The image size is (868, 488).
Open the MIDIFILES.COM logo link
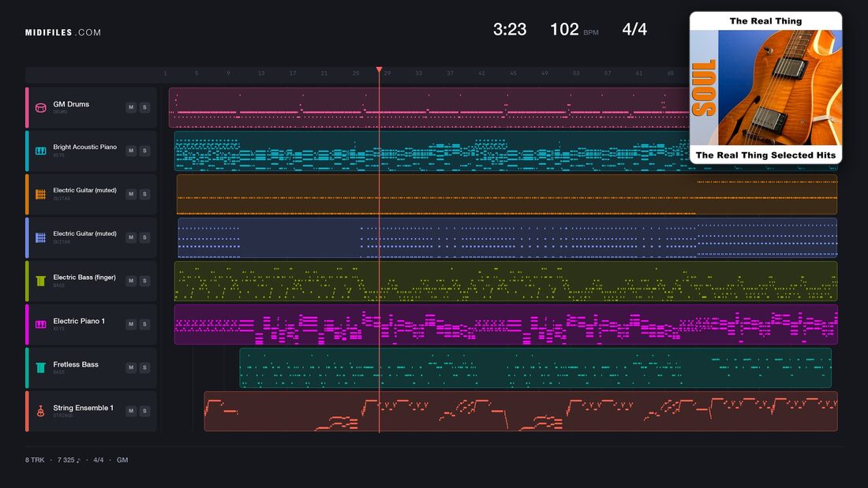tap(63, 32)
